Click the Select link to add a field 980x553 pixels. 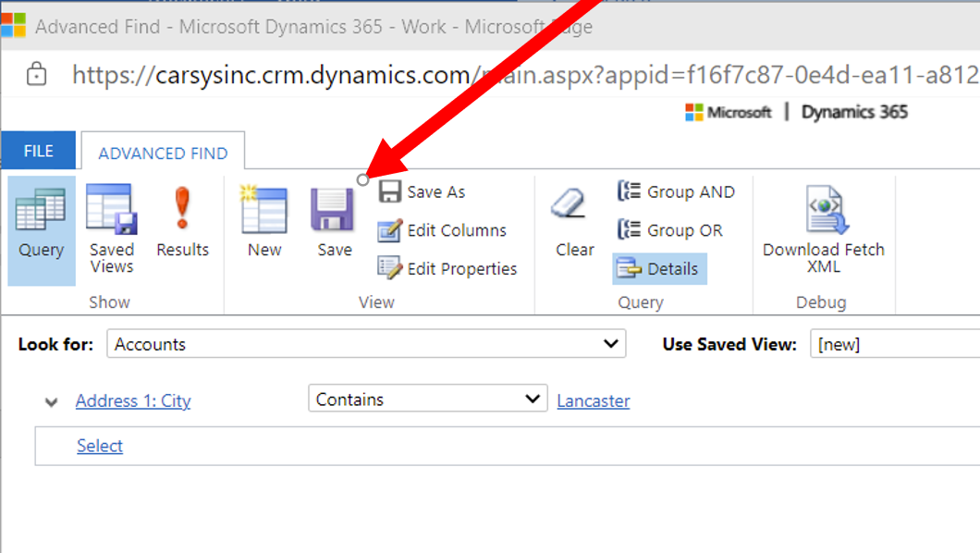(x=100, y=446)
